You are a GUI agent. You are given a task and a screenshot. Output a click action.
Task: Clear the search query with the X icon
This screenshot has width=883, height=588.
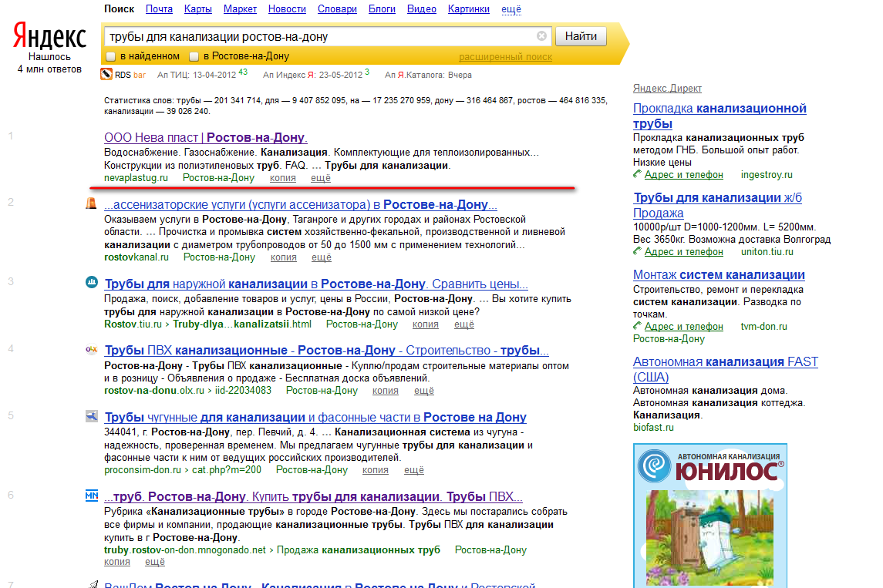pyautogui.click(x=541, y=36)
